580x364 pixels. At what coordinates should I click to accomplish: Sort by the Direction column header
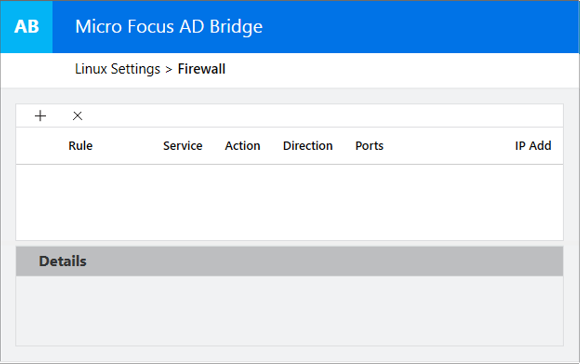click(308, 146)
